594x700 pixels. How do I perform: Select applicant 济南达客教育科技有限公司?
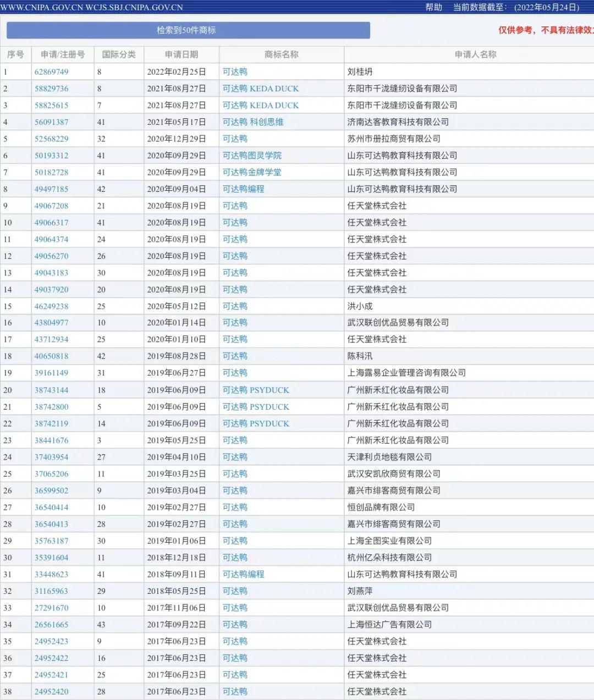pyautogui.click(x=398, y=122)
